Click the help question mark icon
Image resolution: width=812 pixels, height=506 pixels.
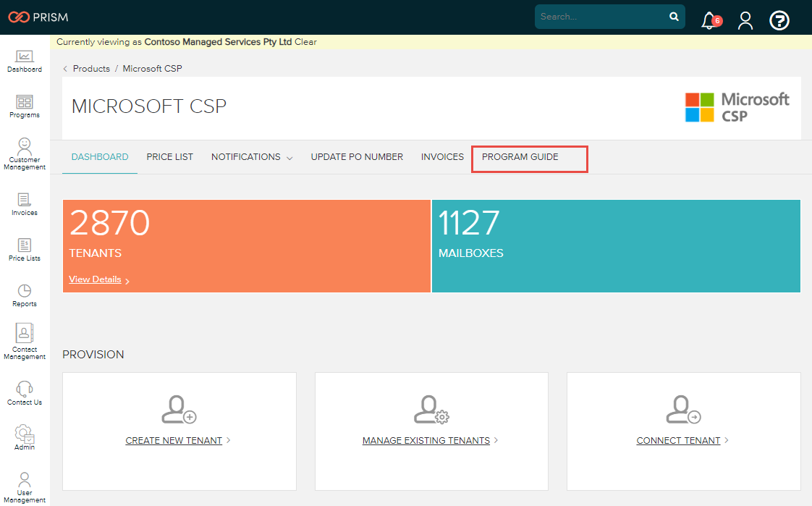tap(779, 20)
